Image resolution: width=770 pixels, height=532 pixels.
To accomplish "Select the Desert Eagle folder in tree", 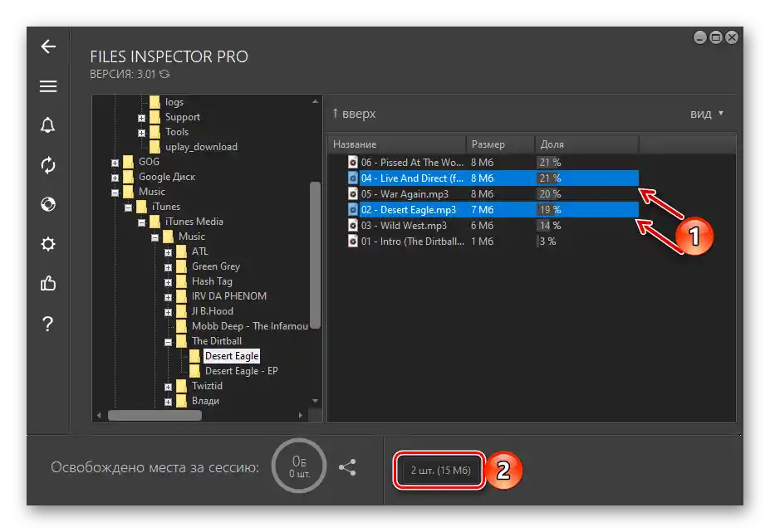I will point(232,356).
